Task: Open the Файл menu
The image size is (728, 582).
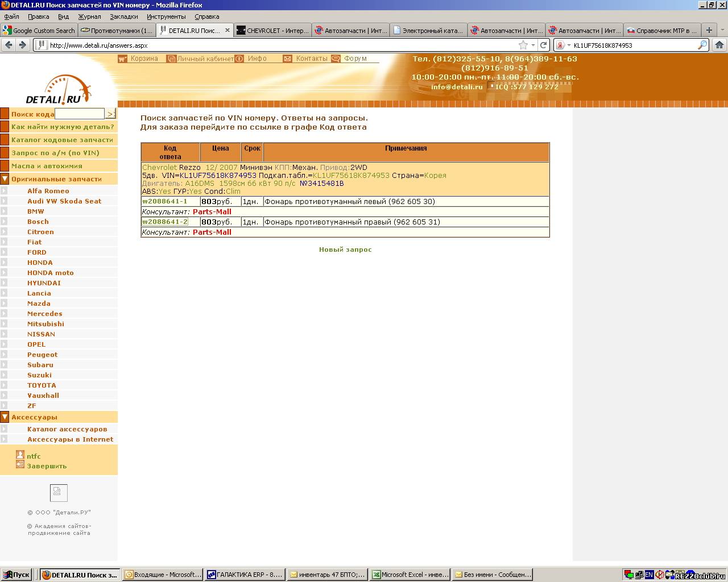Action: (x=11, y=16)
